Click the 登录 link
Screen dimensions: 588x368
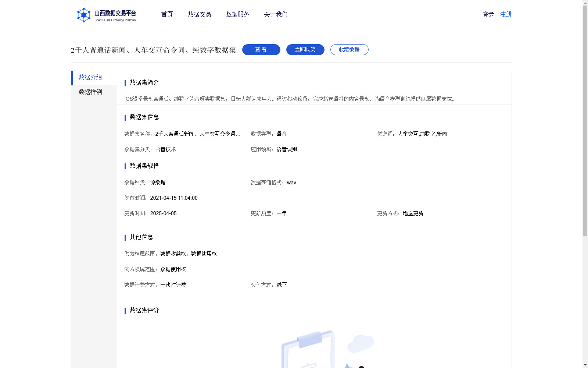pyautogui.click(x=488, y=14)
